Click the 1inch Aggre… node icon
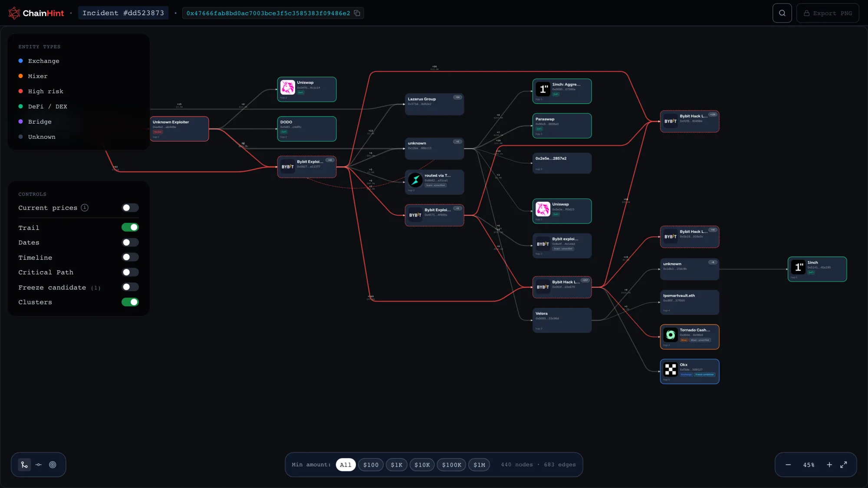The height and width of the screenshot is (488, 868). [542, 89]
